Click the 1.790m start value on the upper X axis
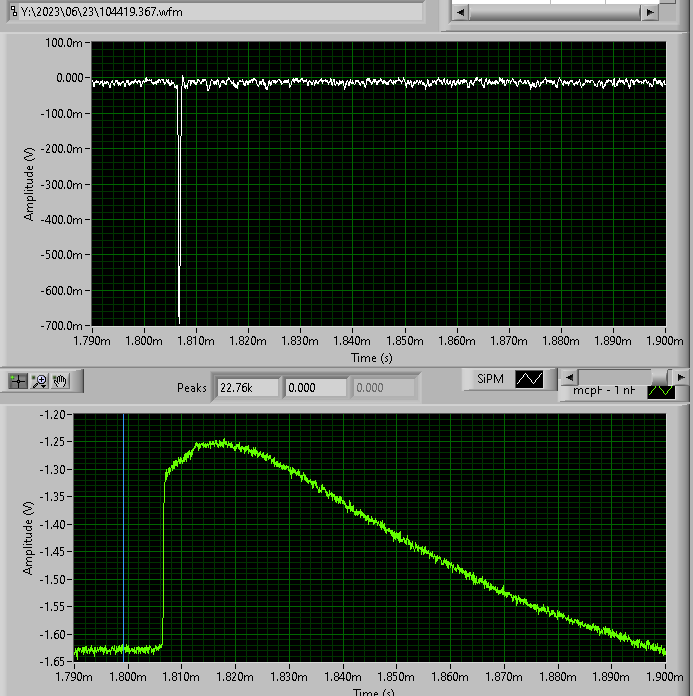693x696 pixels. 92,341
